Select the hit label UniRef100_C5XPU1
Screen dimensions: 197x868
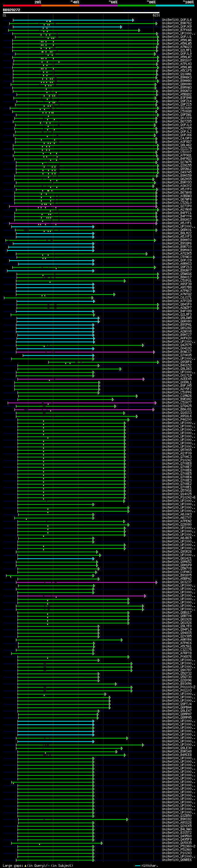coord(177,281)
